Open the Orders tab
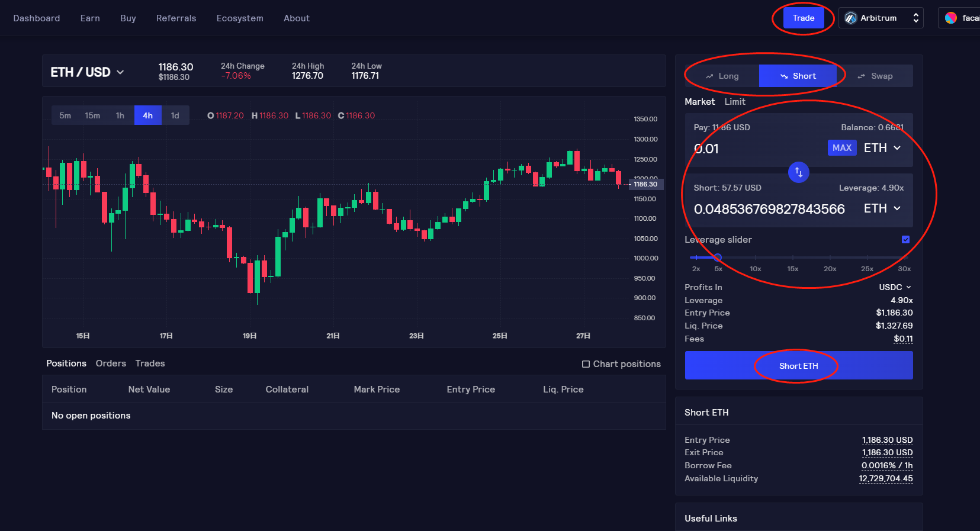Viewport: 980px width, 531px height. [x=111, y=363]
